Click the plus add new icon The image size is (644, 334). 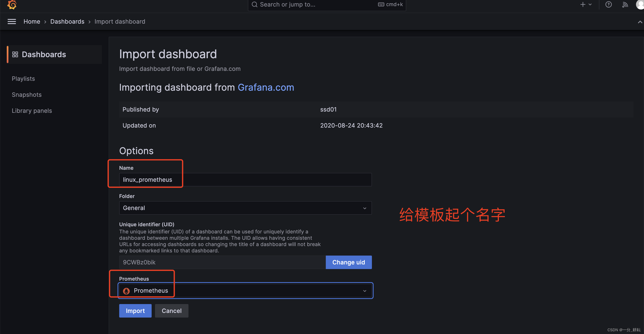(x=583, y=4)
